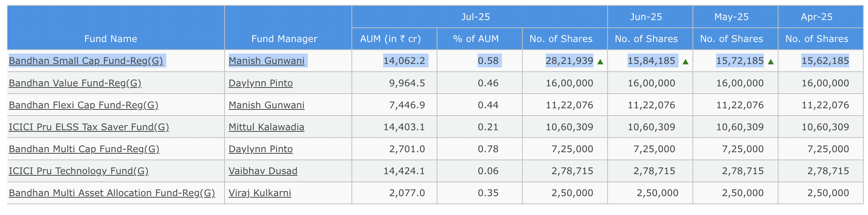Screen dimensions: 868x215
Task: View fund manager Daylynn Pinto for Value Fund
Action: [260, 83]
